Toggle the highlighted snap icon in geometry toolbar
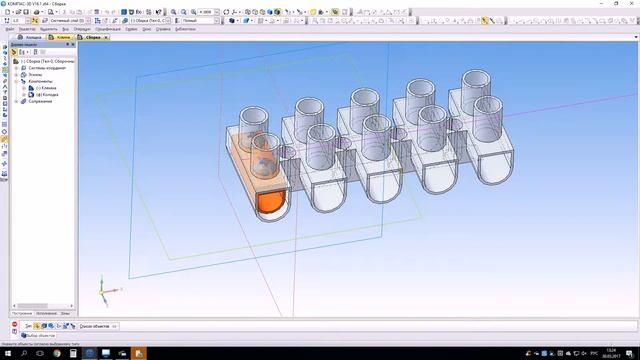The width and height of the screenshot is (640, 360). coord(484,20)
